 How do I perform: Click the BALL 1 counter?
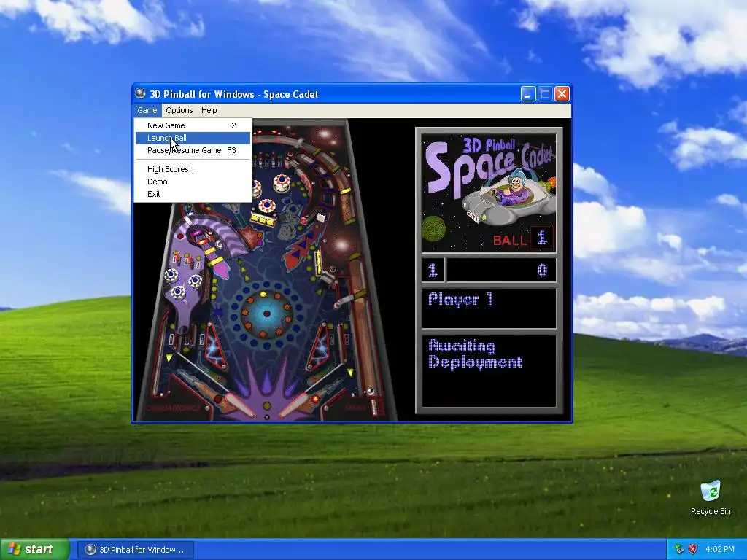pyautogui.click(x=522, y=238)
